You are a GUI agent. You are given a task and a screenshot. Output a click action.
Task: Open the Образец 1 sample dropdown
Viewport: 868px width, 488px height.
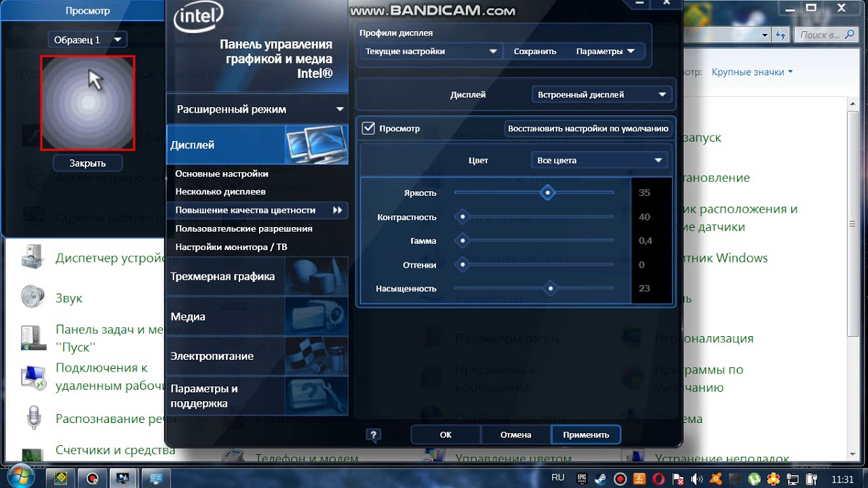[87, 39]
